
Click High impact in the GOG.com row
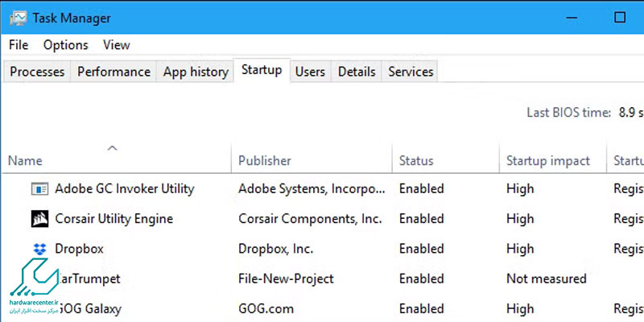pos(520,309)
